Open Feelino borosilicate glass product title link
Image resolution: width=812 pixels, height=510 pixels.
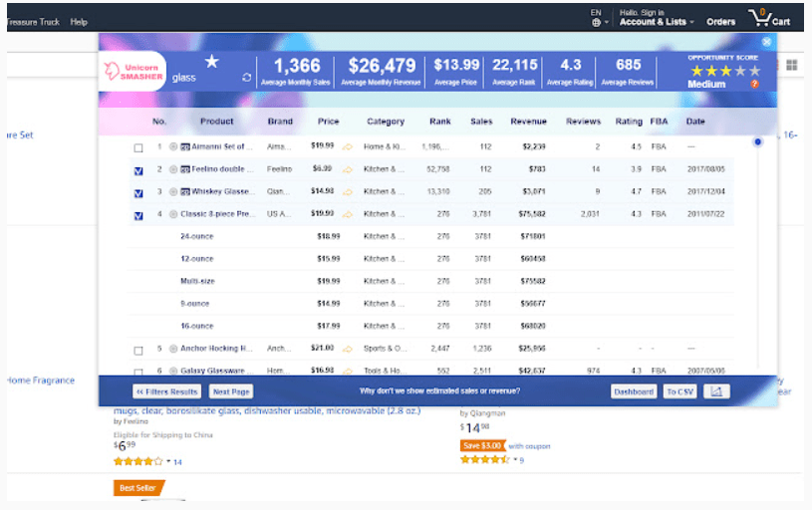tap(267, 410)
